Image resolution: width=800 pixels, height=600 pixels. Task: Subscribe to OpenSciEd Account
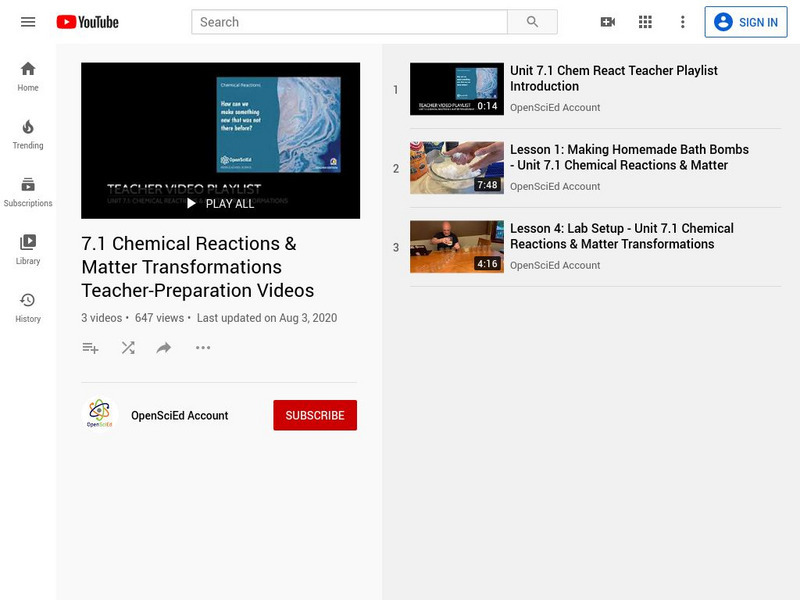tap(315, 415)
